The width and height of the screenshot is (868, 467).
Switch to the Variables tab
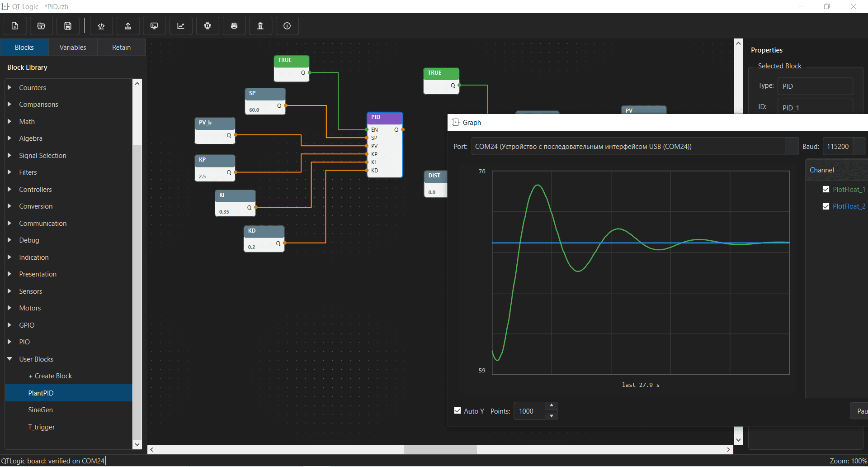[73, 48]
